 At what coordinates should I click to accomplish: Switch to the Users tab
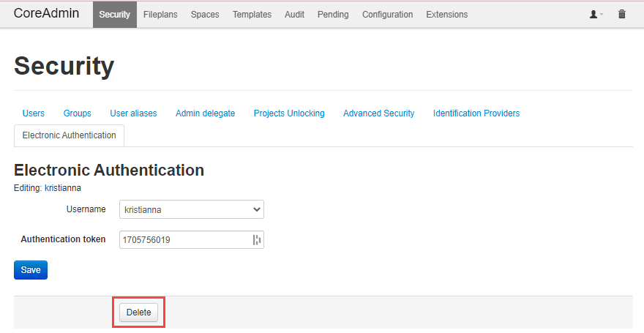click(x=34, y=113)
